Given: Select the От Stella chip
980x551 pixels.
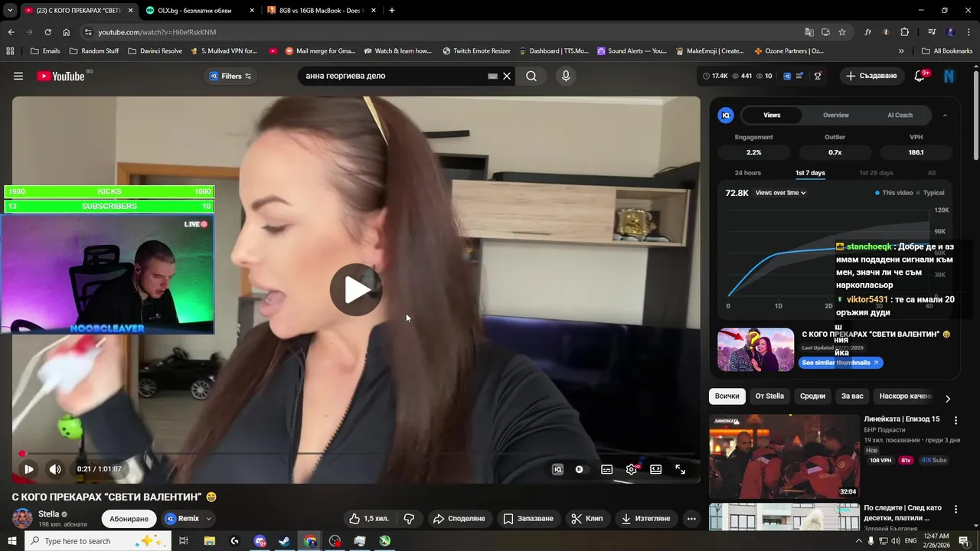Looking at the screenshot, I should (769, 396).
